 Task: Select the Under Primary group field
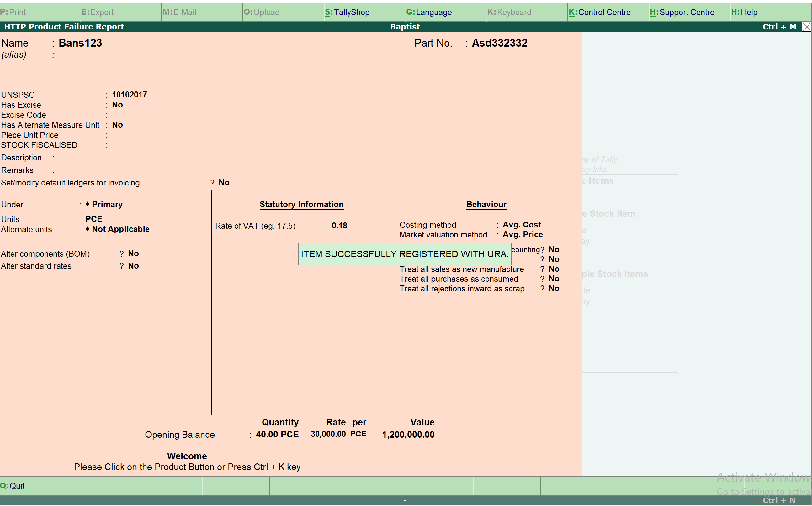tap(107, 205)
